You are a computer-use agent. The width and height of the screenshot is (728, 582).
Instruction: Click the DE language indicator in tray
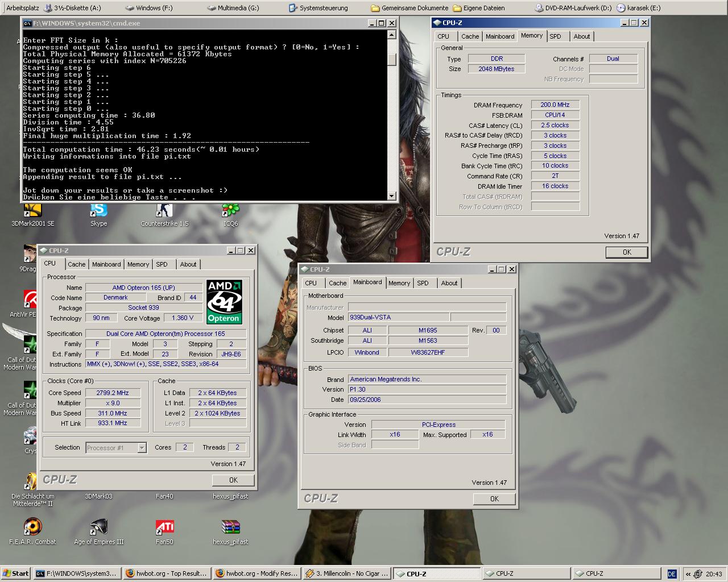672,574
